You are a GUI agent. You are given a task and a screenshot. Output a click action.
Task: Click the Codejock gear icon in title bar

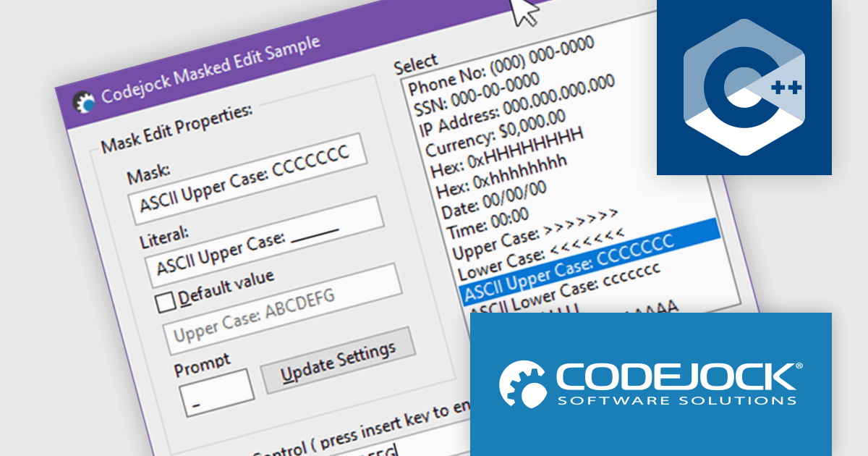point(84,103)
